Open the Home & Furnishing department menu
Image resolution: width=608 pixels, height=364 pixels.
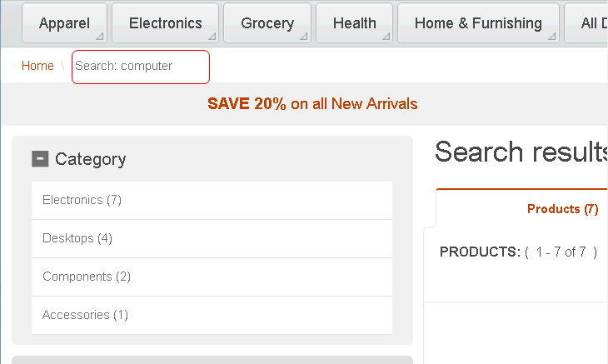[477, 23]
